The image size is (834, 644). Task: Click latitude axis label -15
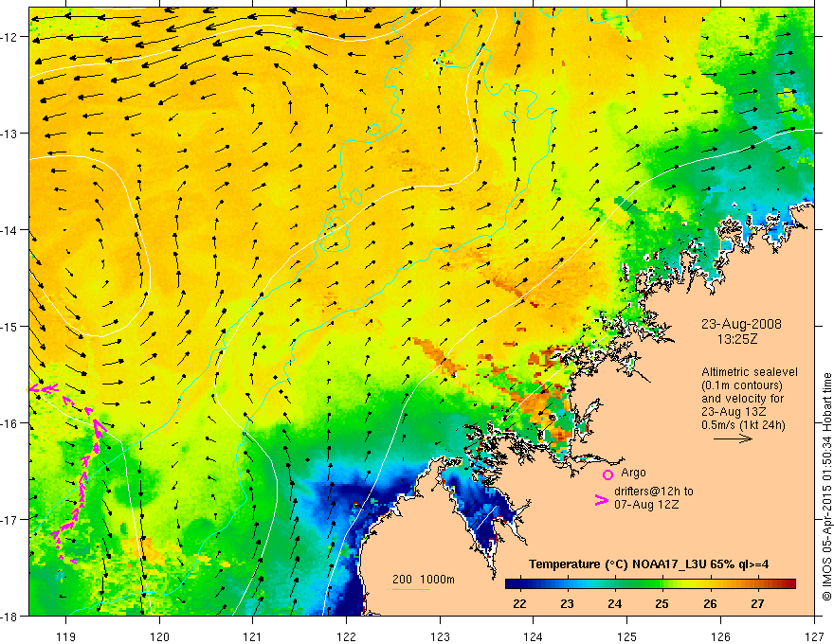(x=10, y=327)
